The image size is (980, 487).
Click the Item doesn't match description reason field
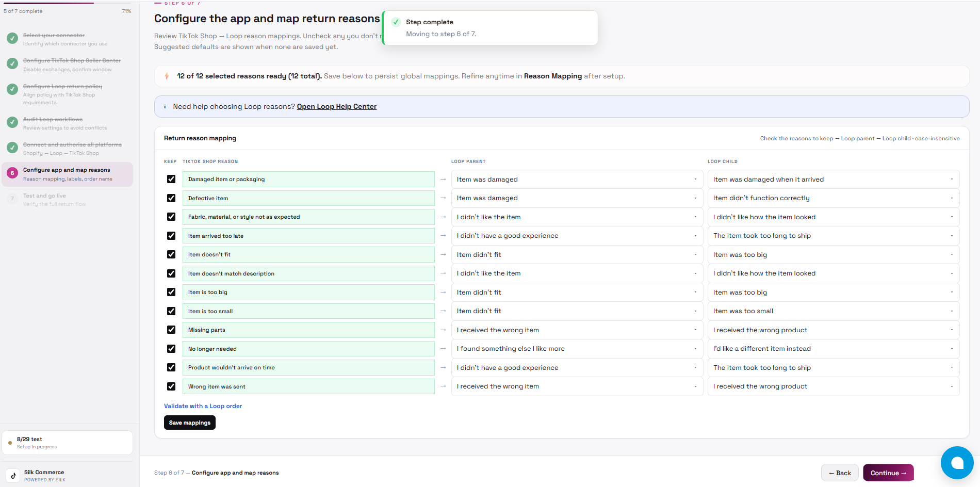click(x=308, y=273)
